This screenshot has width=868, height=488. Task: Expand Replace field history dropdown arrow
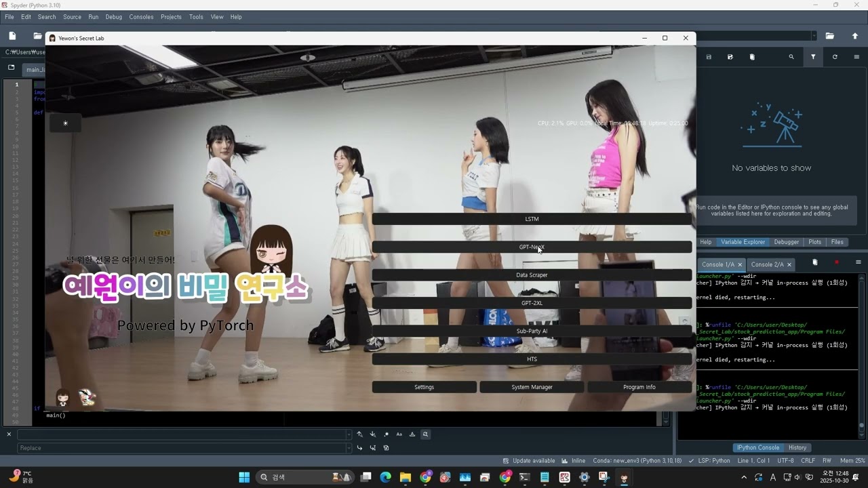(x=349, y=448)
